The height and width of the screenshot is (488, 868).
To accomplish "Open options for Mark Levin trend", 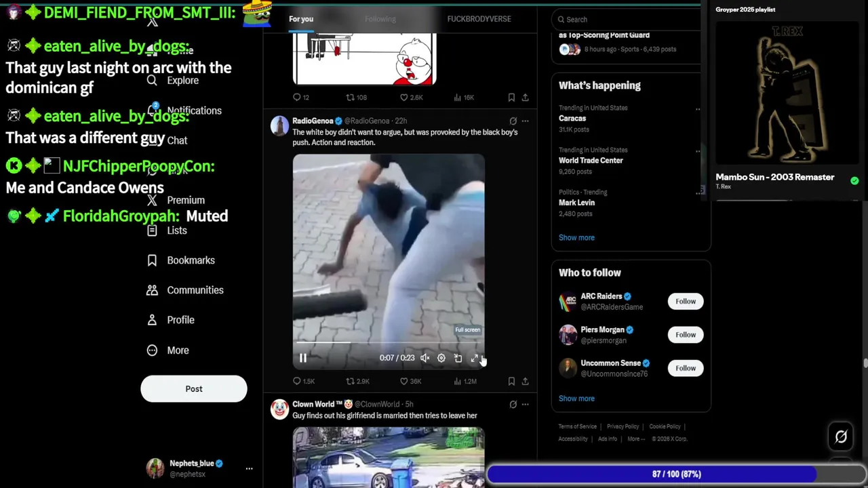I will tap(699, 192).
